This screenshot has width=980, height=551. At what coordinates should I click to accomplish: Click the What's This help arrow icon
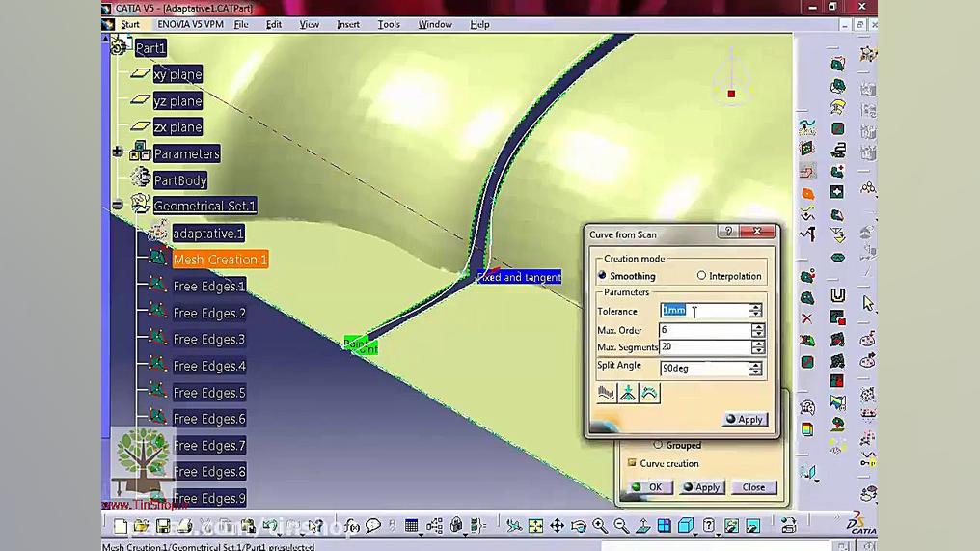tap(316, 526)
